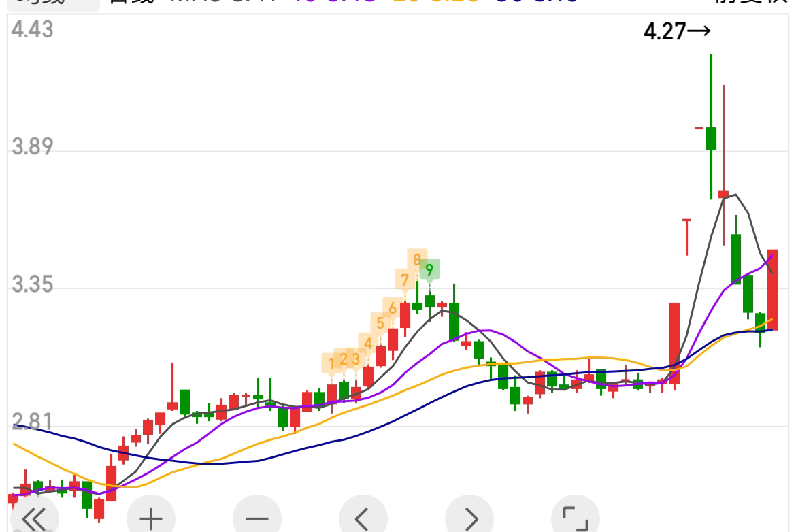Zoom out with the minus button
The image size is (796, 532).
[x=257, y=518]
